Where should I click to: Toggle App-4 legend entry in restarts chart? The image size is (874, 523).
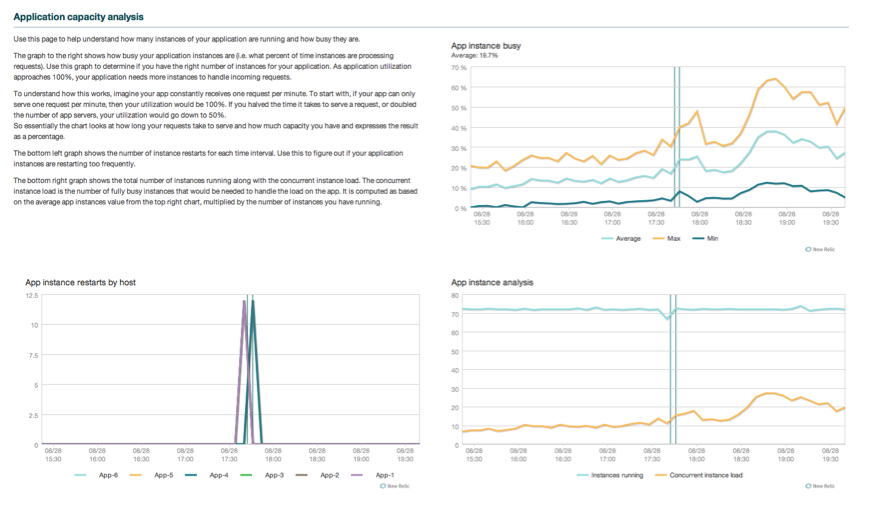207,475
